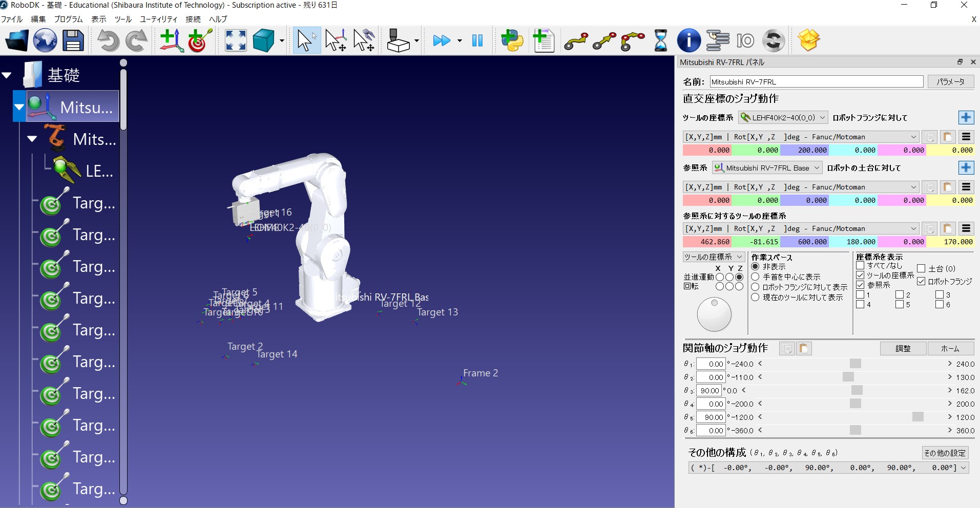The image size is (980, 508).
Task: Click the Fit all view icon
Action: pos(236,40)
